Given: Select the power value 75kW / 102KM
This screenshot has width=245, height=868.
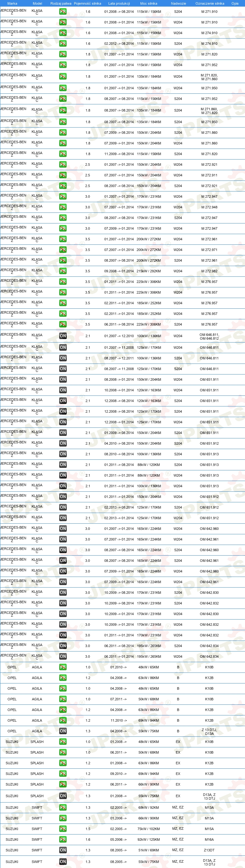Looking at the screenshot, I should pos(149,829).
